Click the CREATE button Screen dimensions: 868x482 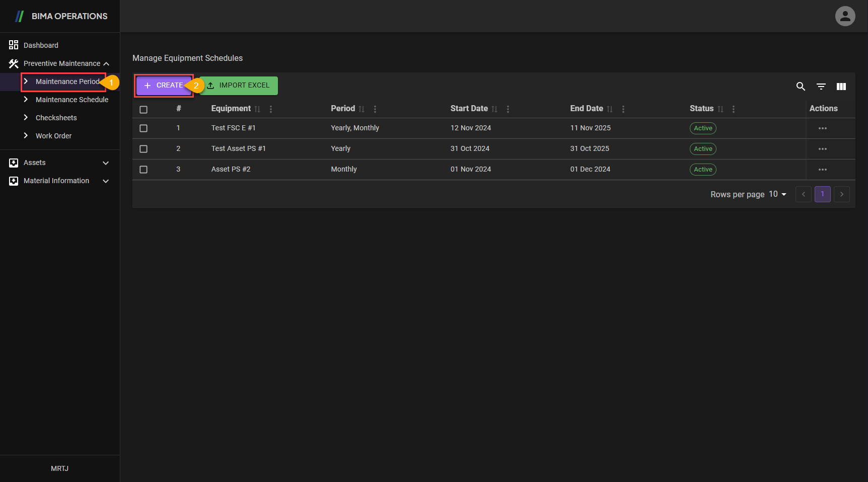164,86
